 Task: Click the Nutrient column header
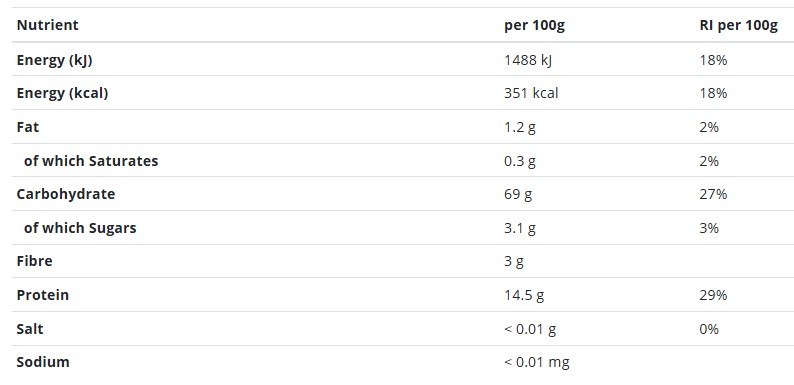48,25
